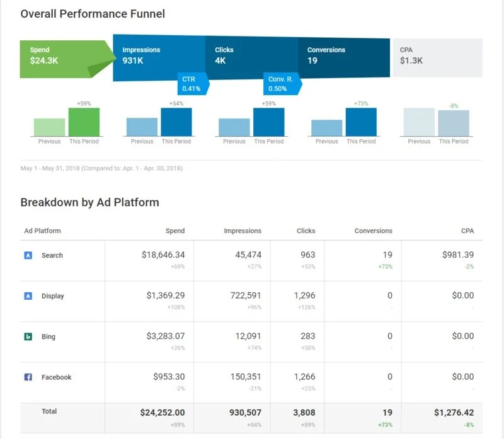Click the Ad Platform column header
Screen dimensions: 504x439
(x=42, y=231)
